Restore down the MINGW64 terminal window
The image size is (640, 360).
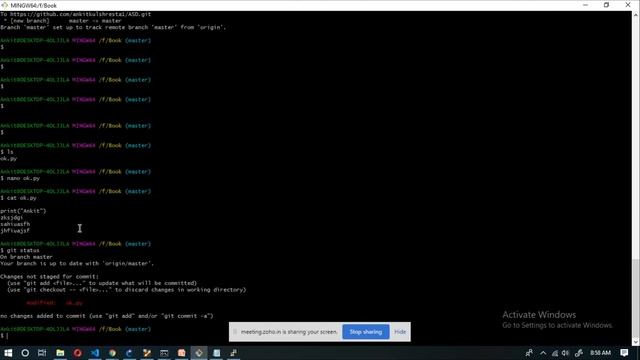click(x=607, y=5)
